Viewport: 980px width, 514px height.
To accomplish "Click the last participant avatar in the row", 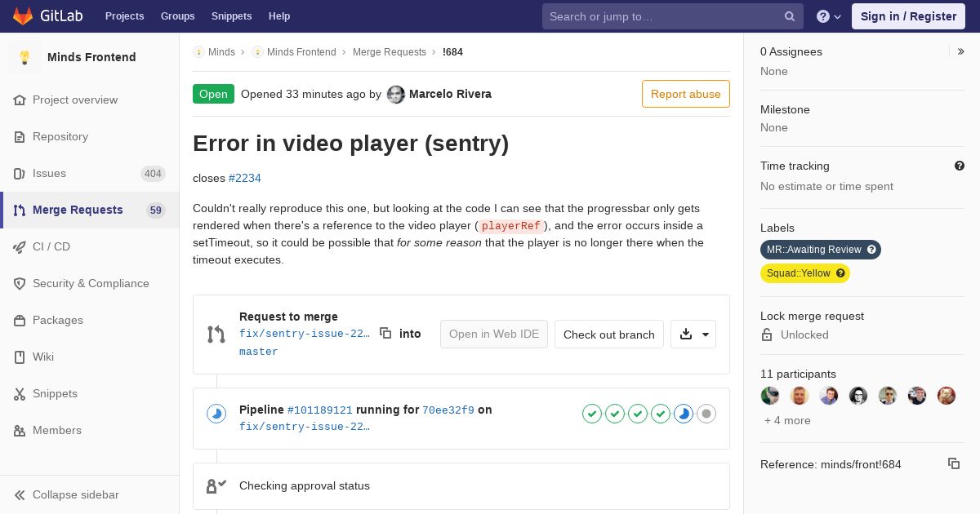I will [x=947, y=396].
